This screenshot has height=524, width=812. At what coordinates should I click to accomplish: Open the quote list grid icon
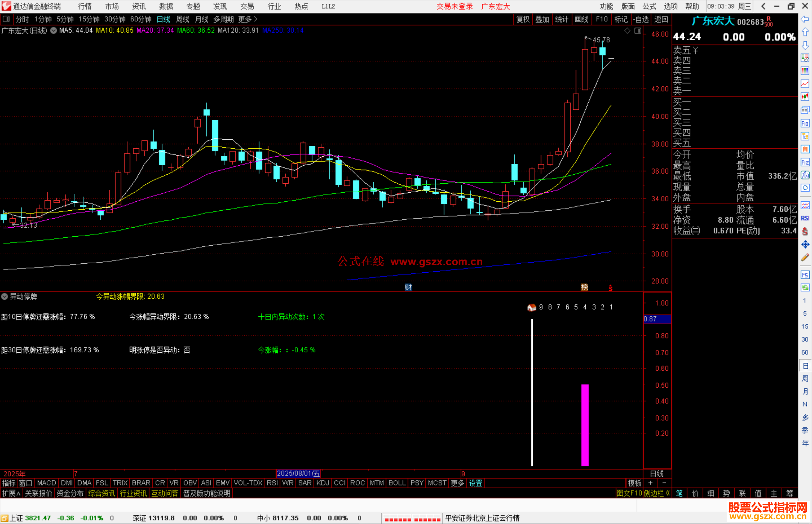(x=805, y=71)
